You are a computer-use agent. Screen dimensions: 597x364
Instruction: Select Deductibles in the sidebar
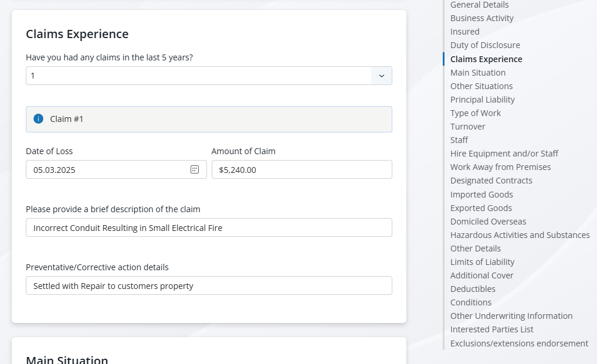pyautogui.click(x=473, y=289)
